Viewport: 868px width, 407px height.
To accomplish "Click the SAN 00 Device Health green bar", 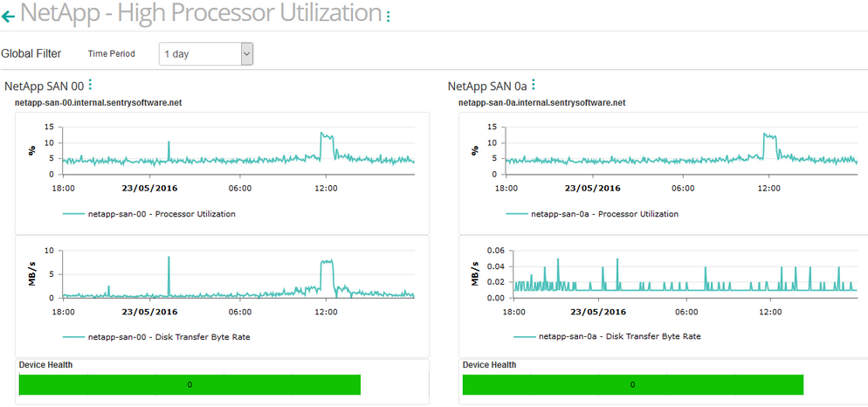I will pos(189,384).
